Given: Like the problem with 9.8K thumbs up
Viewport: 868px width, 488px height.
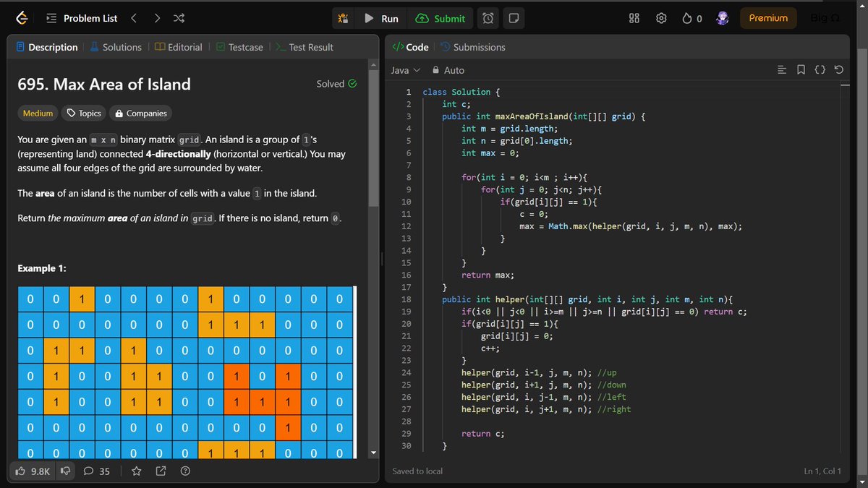Looking at the screenshot, I should coord(33,471).
